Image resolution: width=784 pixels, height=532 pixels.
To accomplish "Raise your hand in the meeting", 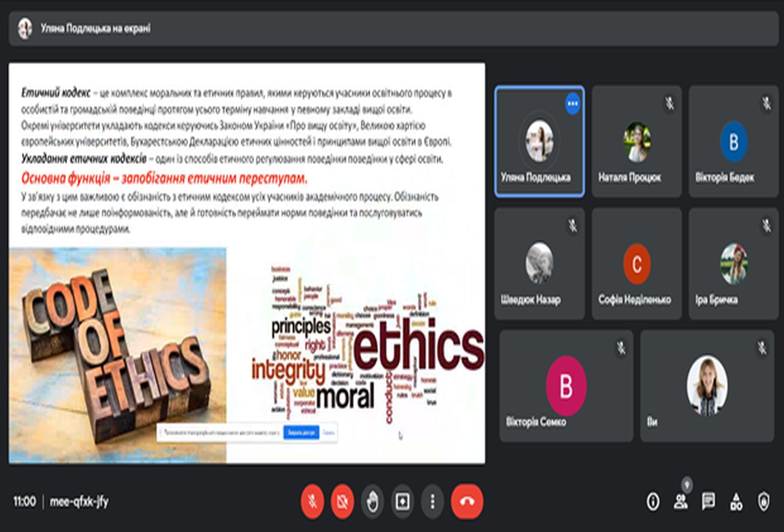I will [372, 501].
